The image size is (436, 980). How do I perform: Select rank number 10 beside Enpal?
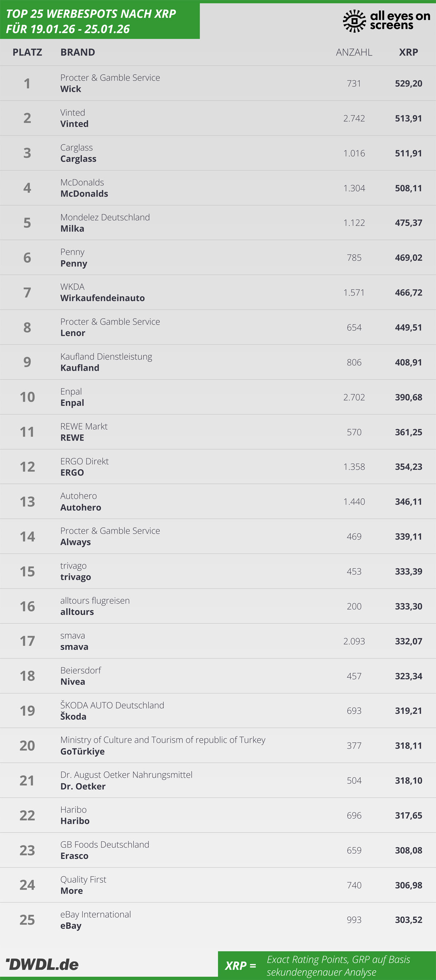click(27, 397)
